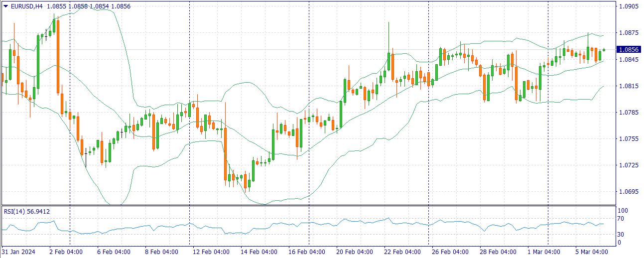Viewport: 644px width, 258px height.
Task: Click the RSI(14) 56.9412 indicator label
Action: pos(27,212)
